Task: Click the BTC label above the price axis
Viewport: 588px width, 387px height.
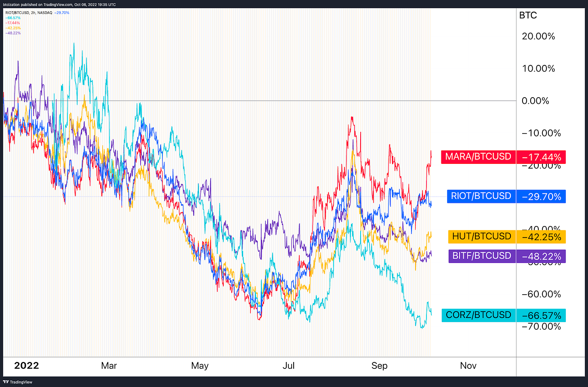Action: pyautogui.click(x=528, y=15)
